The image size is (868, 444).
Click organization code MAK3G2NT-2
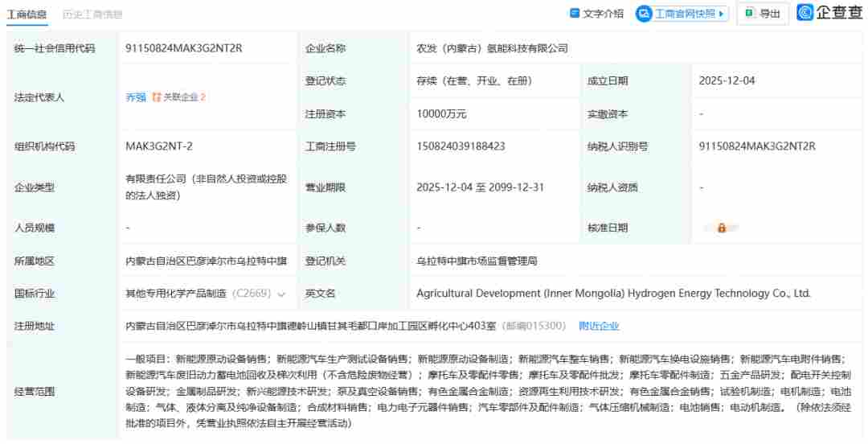(159, 146)
